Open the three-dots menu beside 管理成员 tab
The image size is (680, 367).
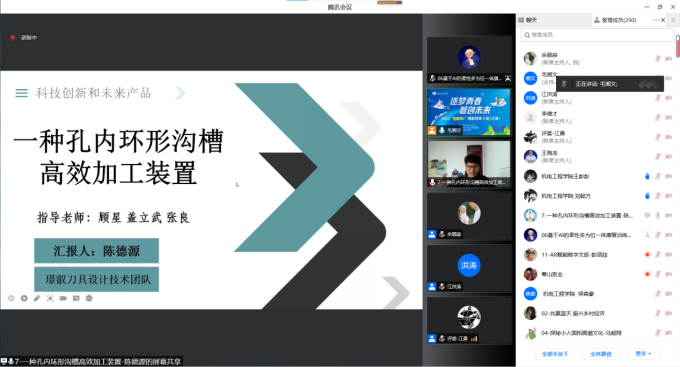656,20
